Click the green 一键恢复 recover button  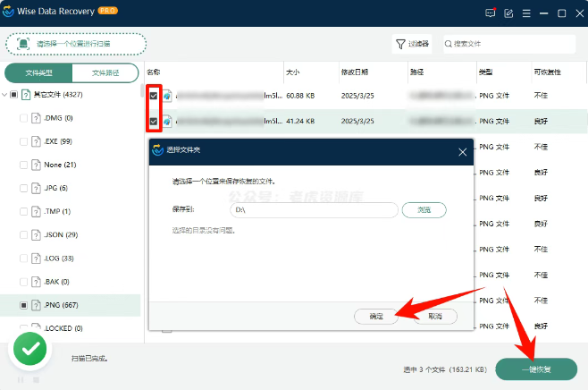click(x=535, y=369)
